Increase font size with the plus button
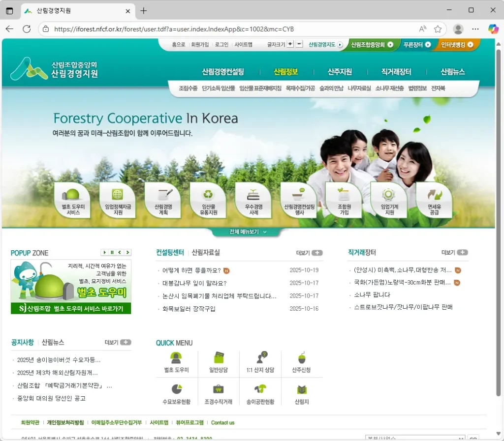This screenshot has height=441, width=504. coord(290,44)
